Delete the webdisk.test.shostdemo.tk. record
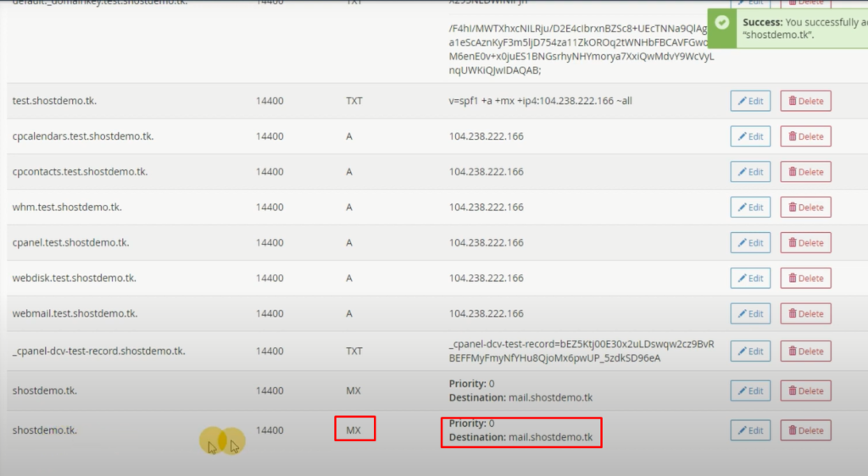The height and width of the screenshot is (476, 868). click(x=805, y=278)
